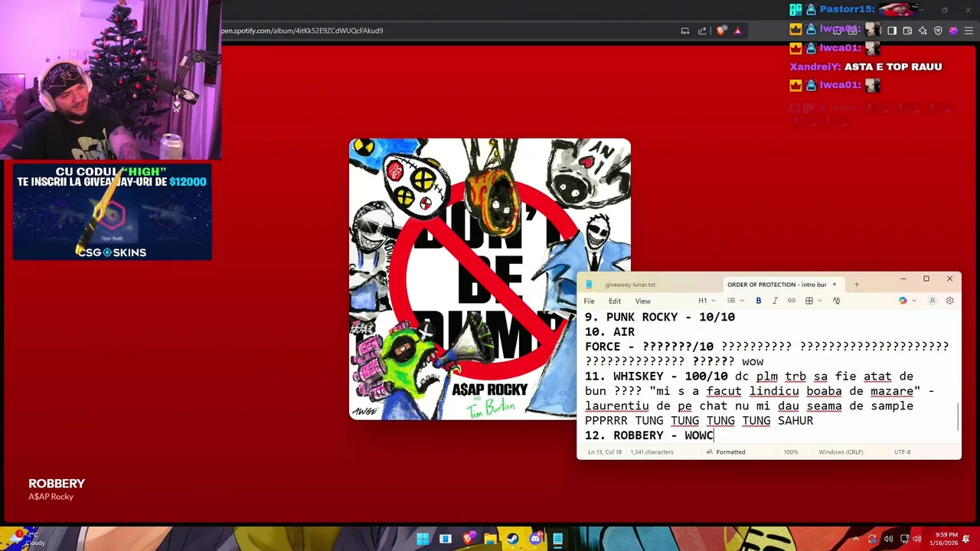Open the View menu in Notepad

pos(642,301)
